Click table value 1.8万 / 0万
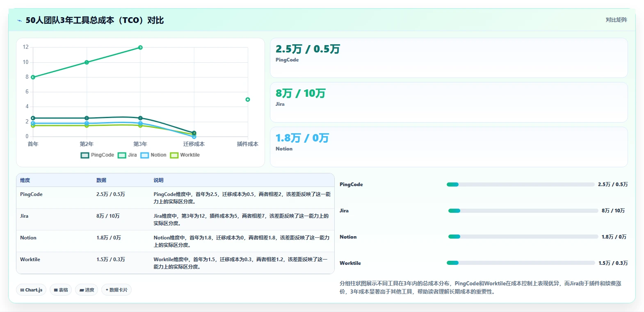 pyautogui.click(x=109, y=238)
